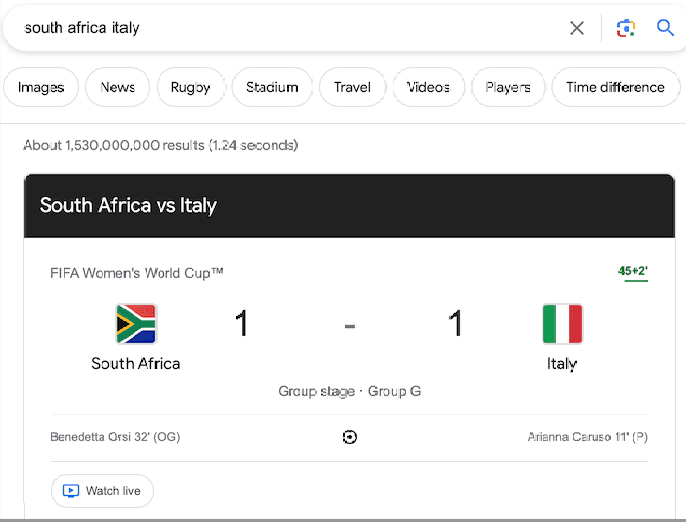This screenshot has height=522, width=686.
Task: Clear the search box with the X icon
Action: [577, 28]
